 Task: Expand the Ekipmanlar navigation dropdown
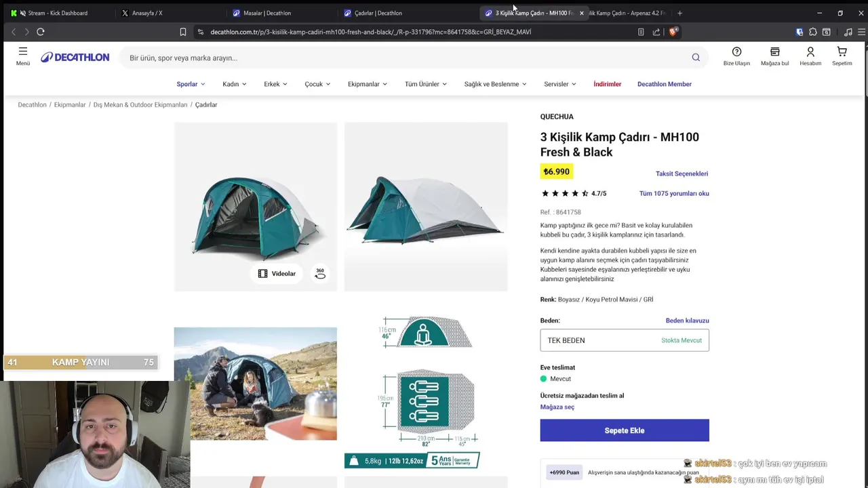coord(367,84)
